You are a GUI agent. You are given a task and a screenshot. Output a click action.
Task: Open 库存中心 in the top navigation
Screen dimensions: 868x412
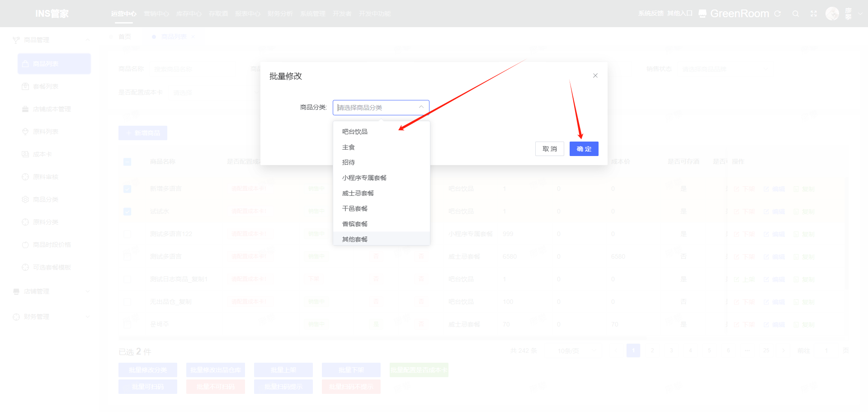coord(189,14)
